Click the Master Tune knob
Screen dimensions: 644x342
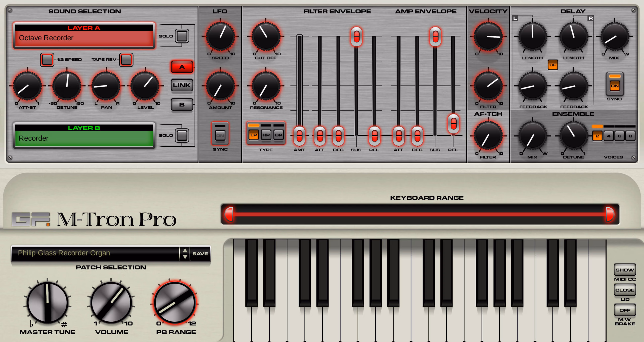tap(47, 303)
